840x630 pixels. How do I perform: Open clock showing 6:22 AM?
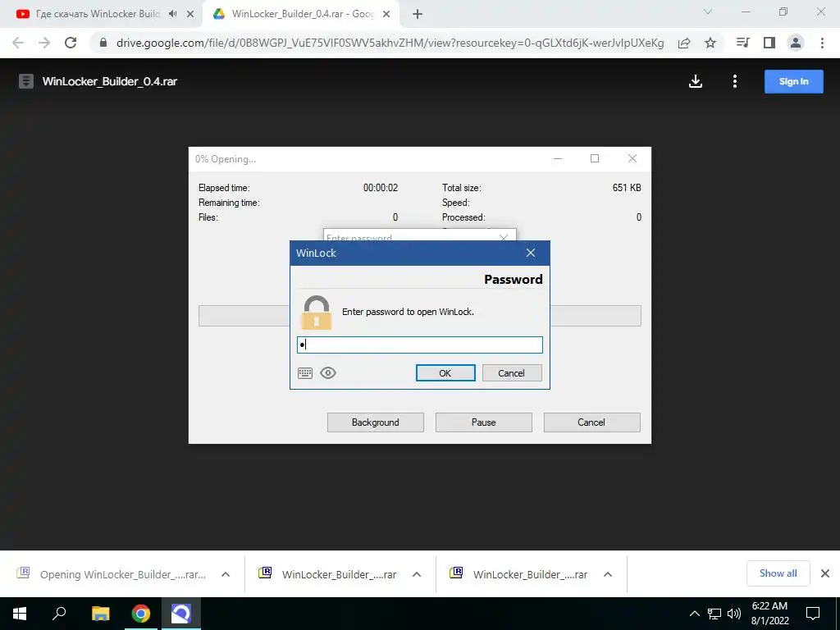tap(769, 614)
